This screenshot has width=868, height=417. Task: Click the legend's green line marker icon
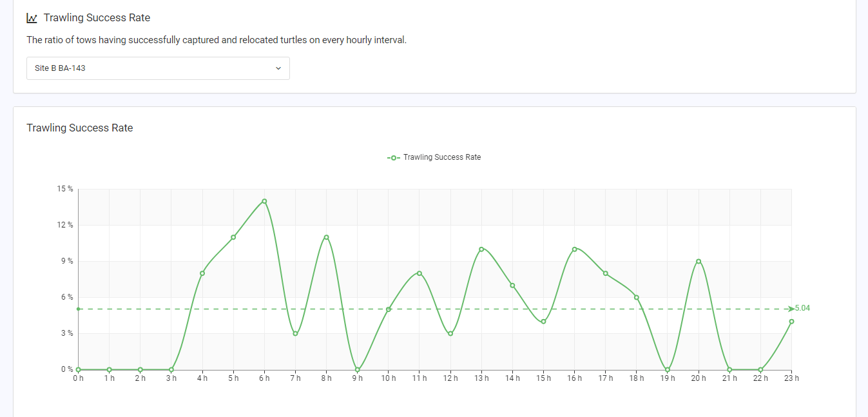click(x=394, y=157)
